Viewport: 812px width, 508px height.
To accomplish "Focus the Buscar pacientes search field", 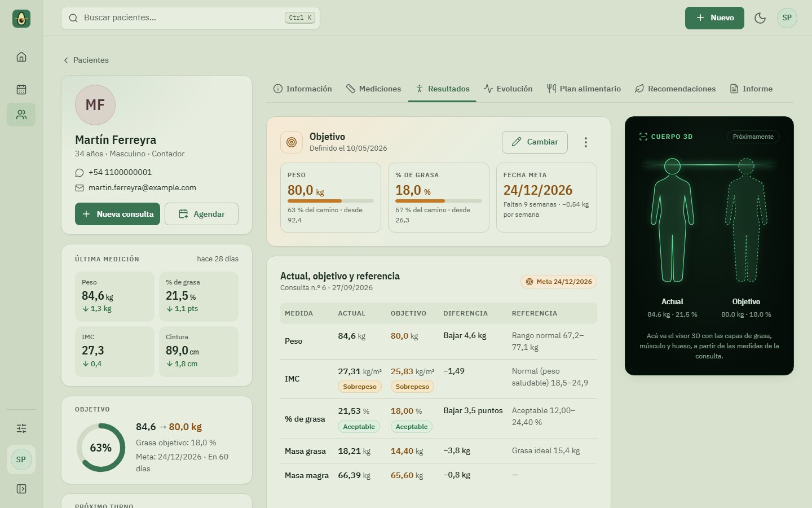I will (191, 18).
